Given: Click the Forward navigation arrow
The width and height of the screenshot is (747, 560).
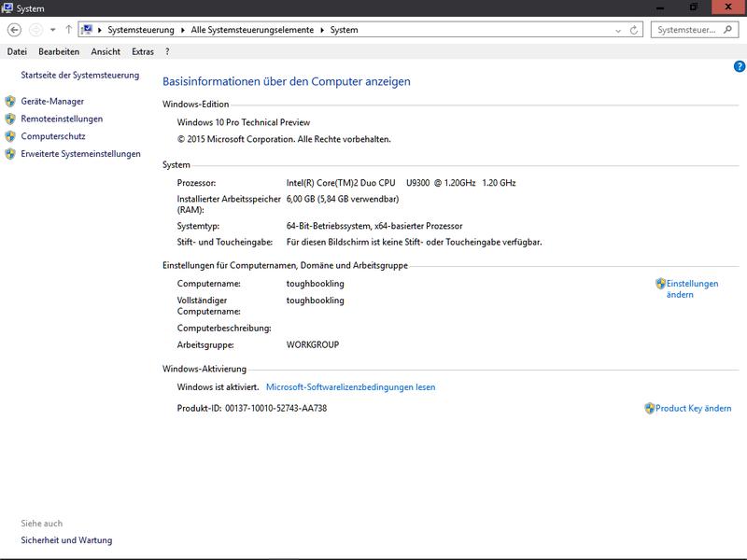Looking at the screenshot, I should tap(35, 30).
